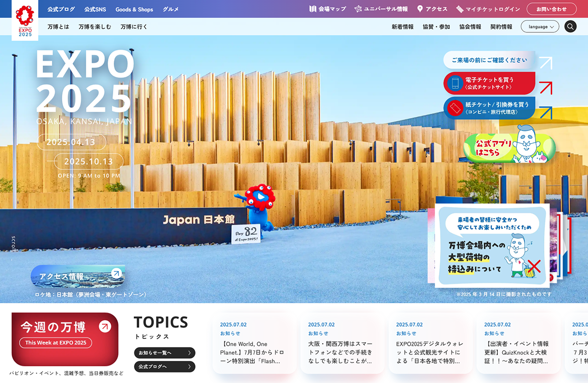Expand the 公式ブログへ chevron button
Image resolution: width=588 pixels, height=383 pixels.
click(x=165, y=366)
